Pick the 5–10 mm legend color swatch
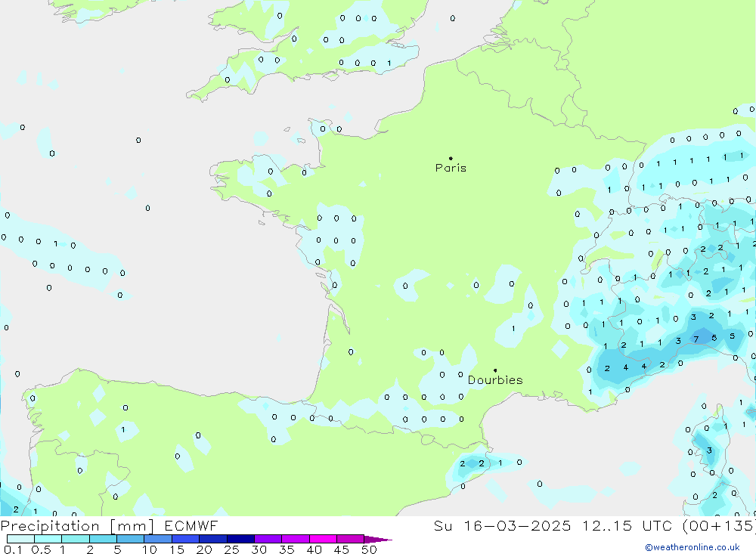The width and height of the screenshot is (756, 554). click(130, 539)
